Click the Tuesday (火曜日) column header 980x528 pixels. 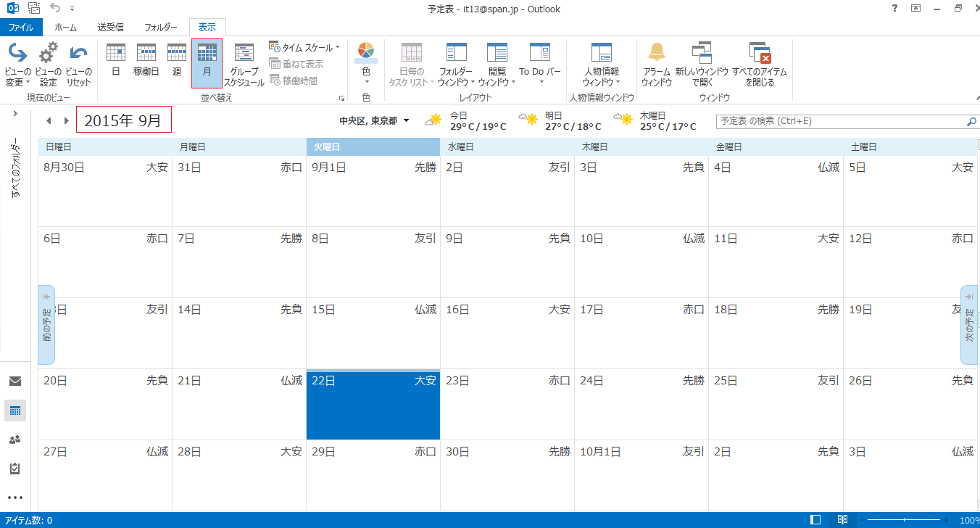(x=373, y=147)
